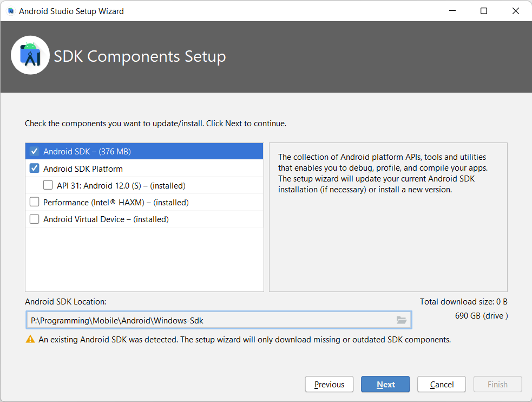532x402 pixels.
Task: Click the Finish button
Action: (x=497, y=384)
